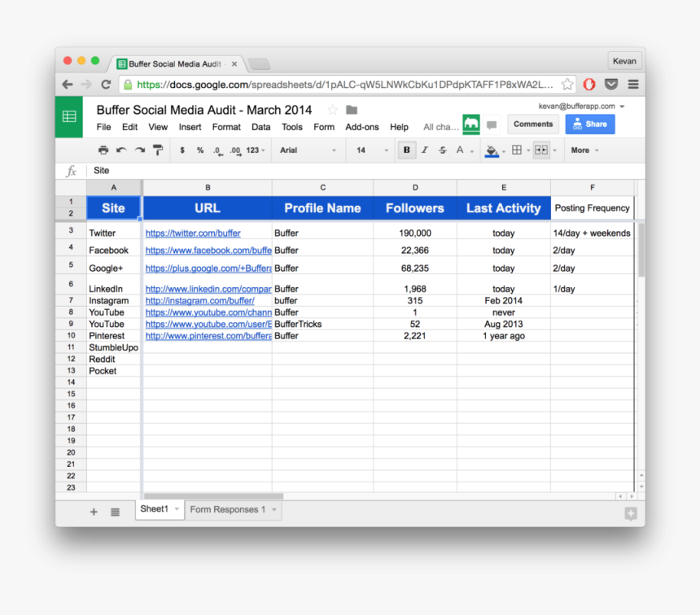Screen dimensions: 700x615
Task: Star the Buffer Social Media Audit document
Action: pos(332,110)
